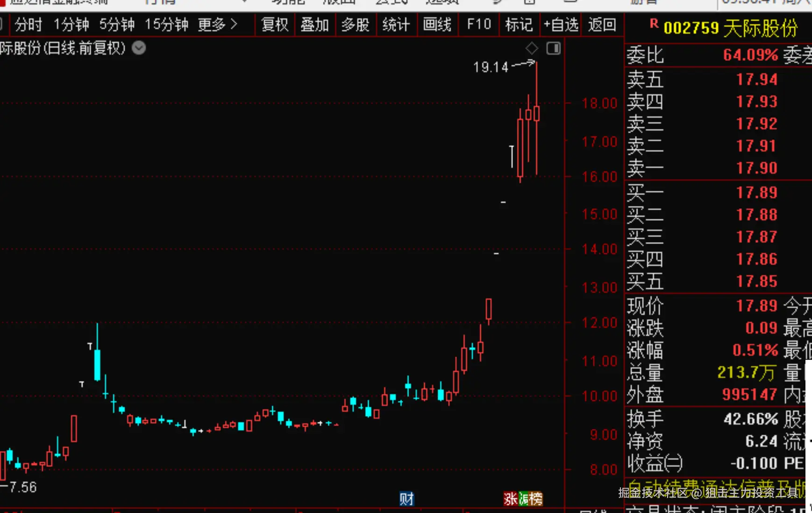The height and width of the screenshot is (513, 812).
Task: Select the 买四 price 17.86
Action: click(757, 259)
